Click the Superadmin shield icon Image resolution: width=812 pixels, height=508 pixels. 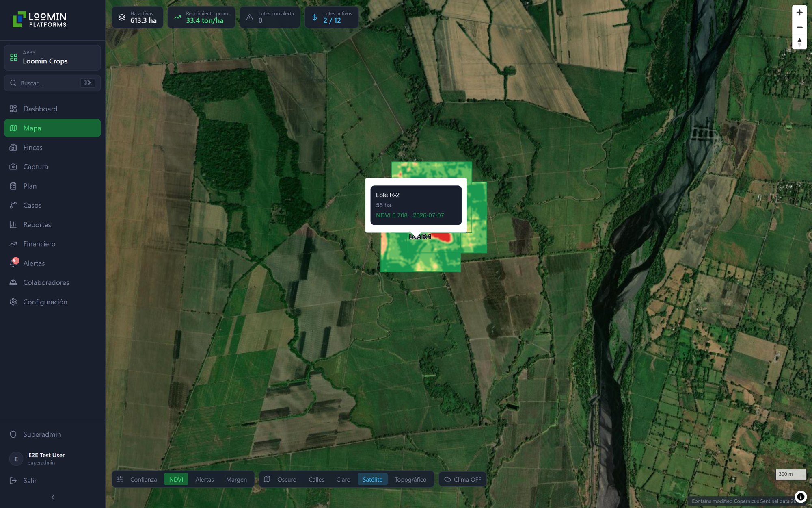point(13,434)
